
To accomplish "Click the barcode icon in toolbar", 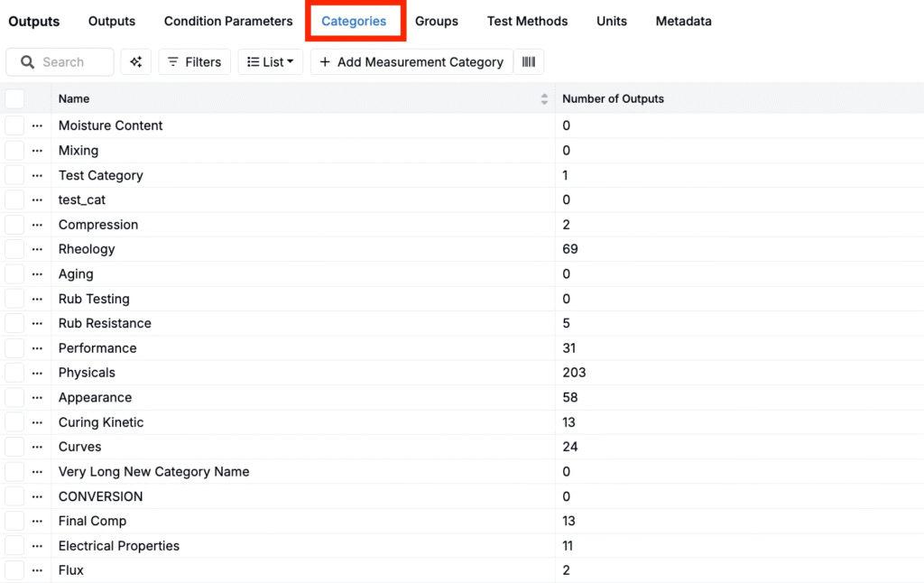I will point(529,62).
